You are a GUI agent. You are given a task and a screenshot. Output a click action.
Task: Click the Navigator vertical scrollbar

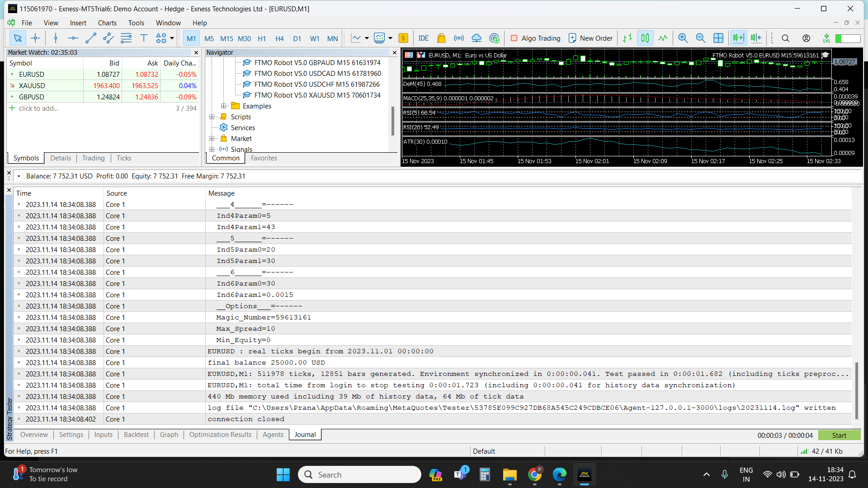pos(392,121)
